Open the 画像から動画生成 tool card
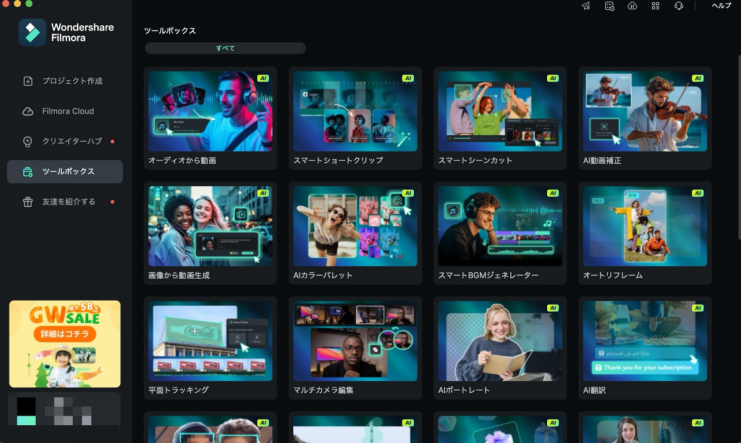742x443 pixels. (210, 233)
